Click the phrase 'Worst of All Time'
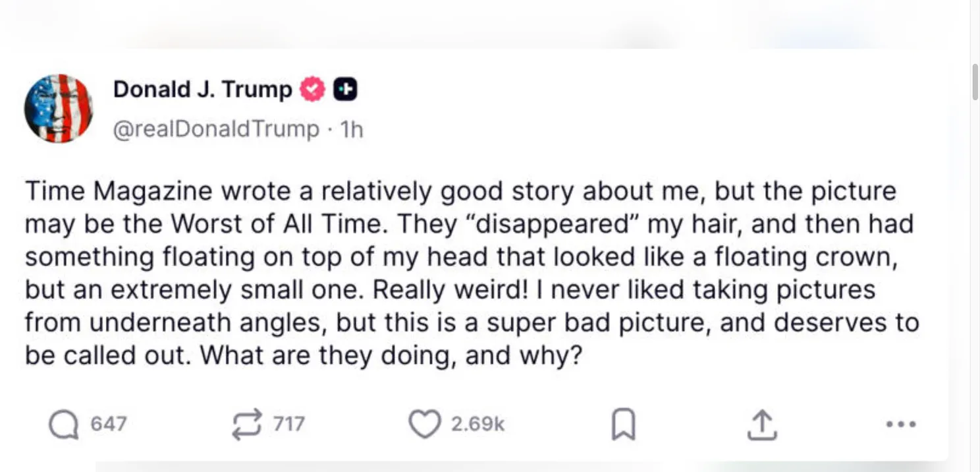The height and width of the screenshot is (472, 980). point(275,224)
